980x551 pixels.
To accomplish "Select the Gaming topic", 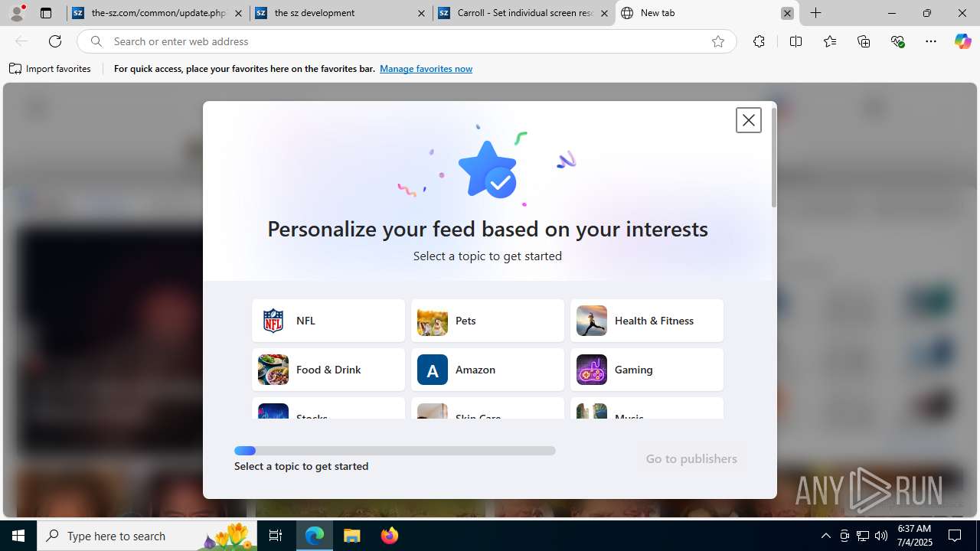I will click(647, 370).
